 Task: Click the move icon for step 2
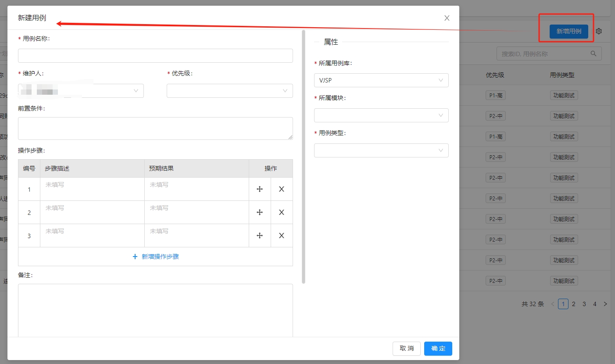point(260,212)
